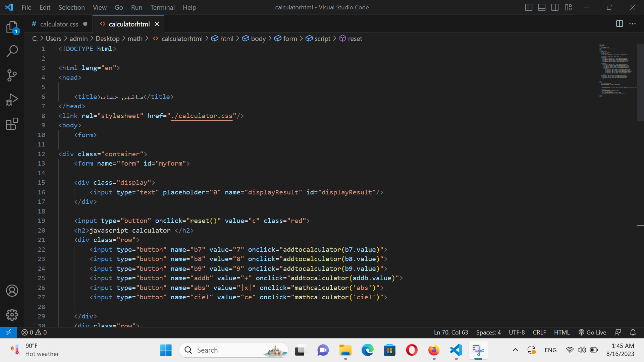Open the volume control in system tray
The width and height of the screenshot is (644, 362).
coord(582,350)
